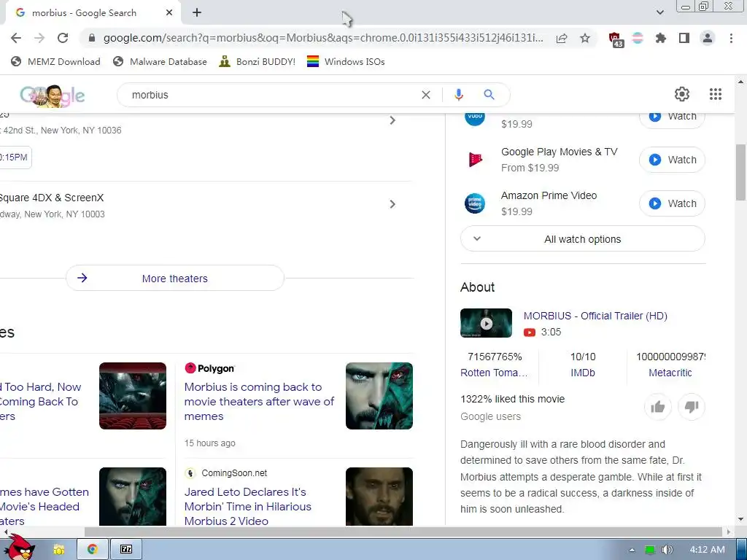Open Google quick settings gear
Image resolution: width=747 pixels, height=560 pixels.
tap(682, 94)
